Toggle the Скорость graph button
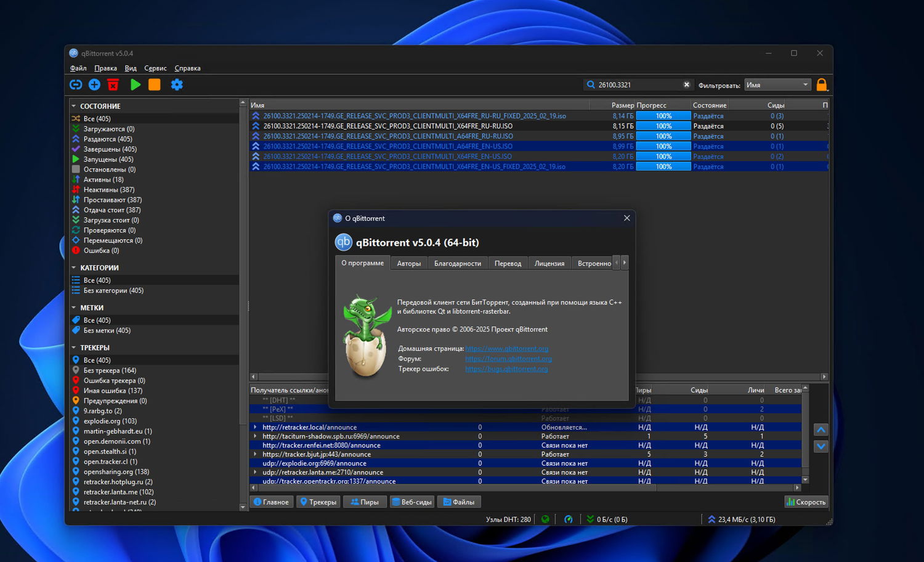 click(x=806, y=502)
